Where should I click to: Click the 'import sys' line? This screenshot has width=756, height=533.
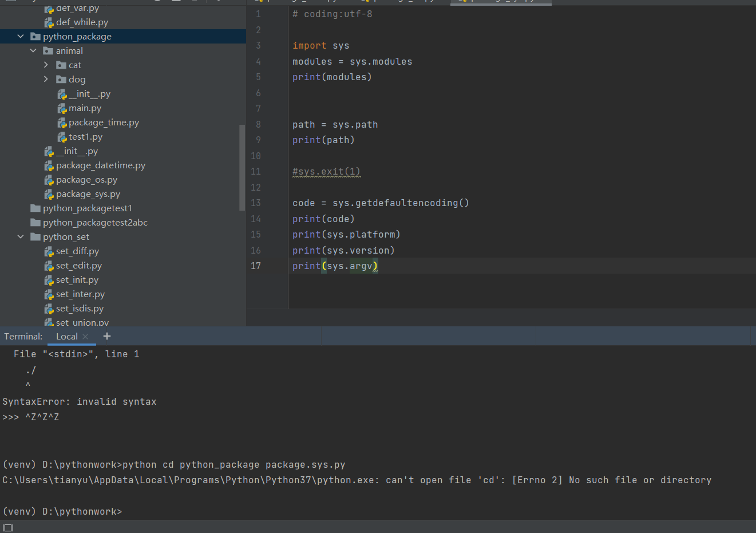tap(320, 45)
